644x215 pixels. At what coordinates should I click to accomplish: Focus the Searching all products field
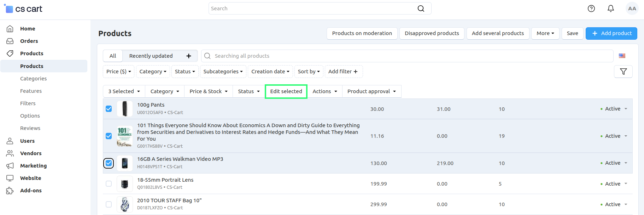click(x=407, y=56)
